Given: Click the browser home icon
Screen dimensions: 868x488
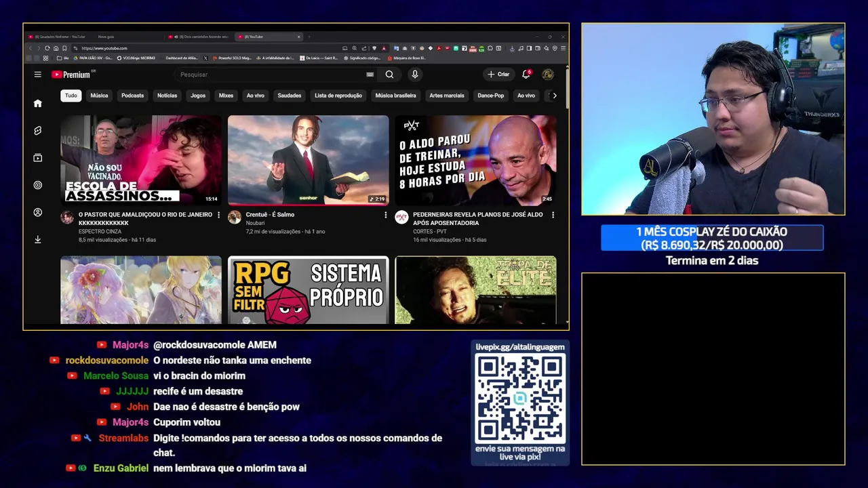Looking at the screenshot, I should tap(56, 48).
